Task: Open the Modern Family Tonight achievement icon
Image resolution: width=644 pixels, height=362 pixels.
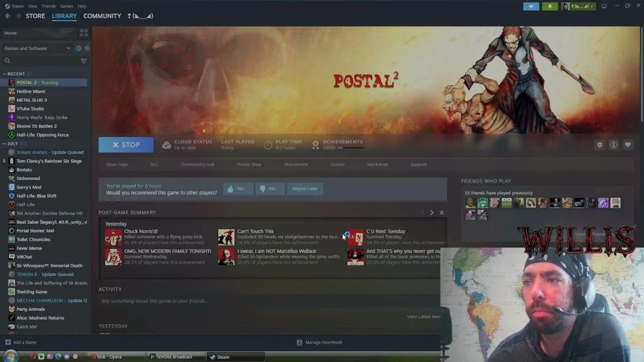Action: [x=113, y=257]
